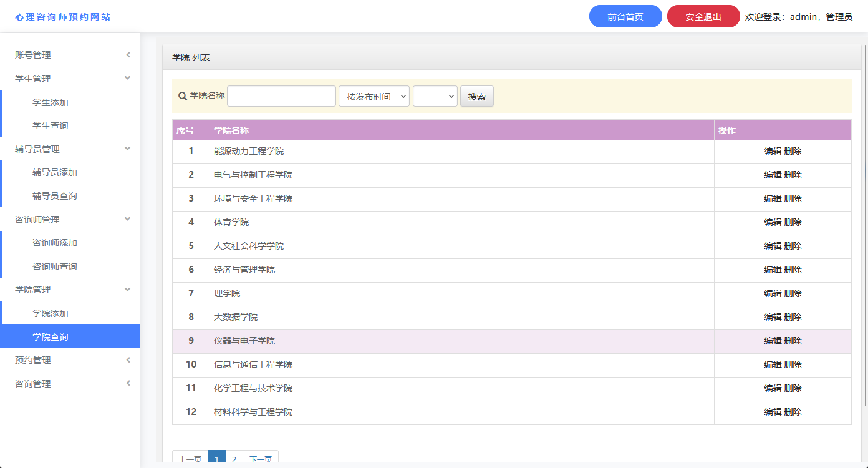Edit 能源动力工程学院 row
868x468 pixels.
(773, 151)
